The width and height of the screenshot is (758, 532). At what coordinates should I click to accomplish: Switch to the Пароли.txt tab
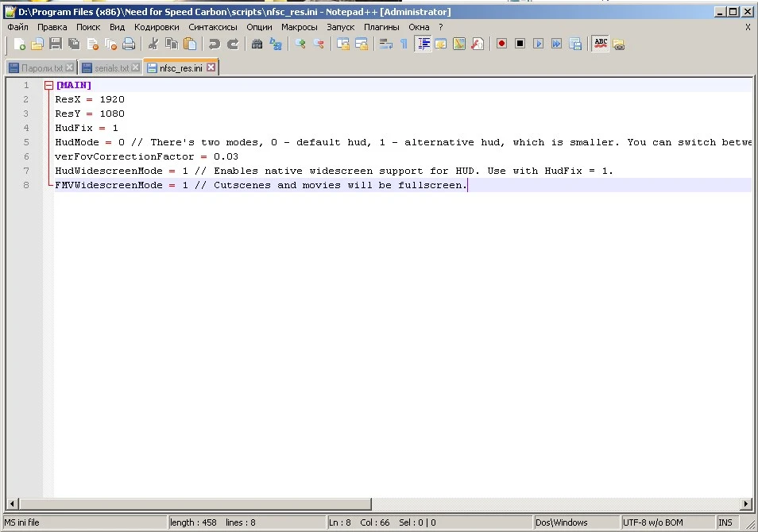[x=41, y=68]
